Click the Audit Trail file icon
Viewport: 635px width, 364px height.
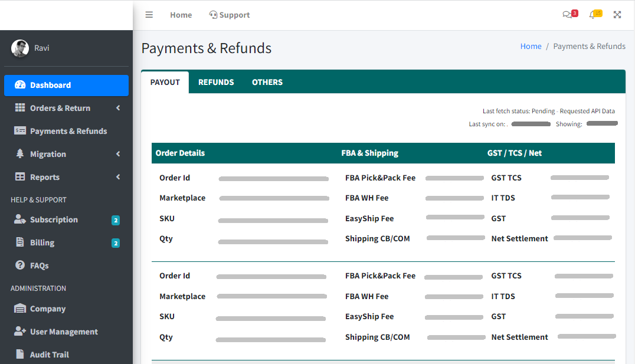click(20, 355)
